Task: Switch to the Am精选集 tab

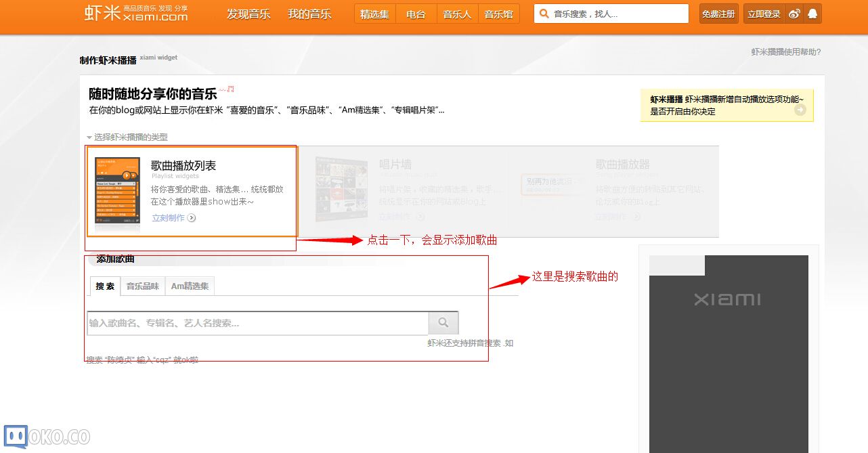Action: tap(190, 286)
